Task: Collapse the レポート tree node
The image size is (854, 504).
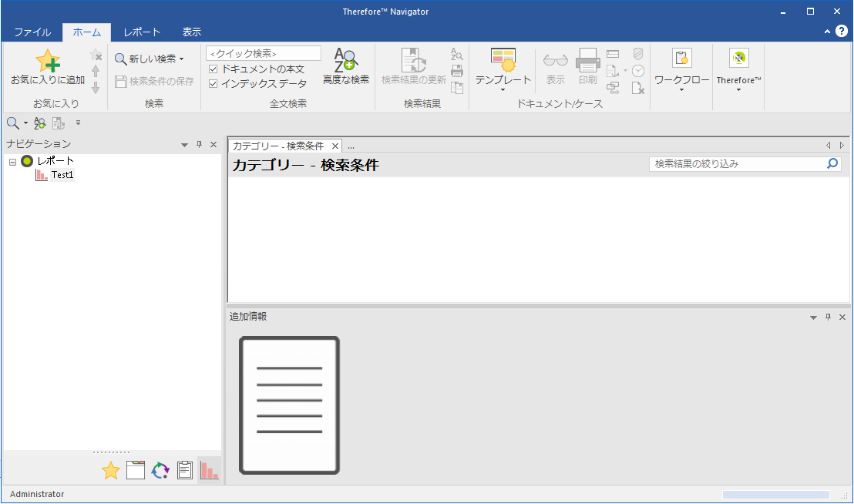Action: pyautogui.click(x=12, y=162)
